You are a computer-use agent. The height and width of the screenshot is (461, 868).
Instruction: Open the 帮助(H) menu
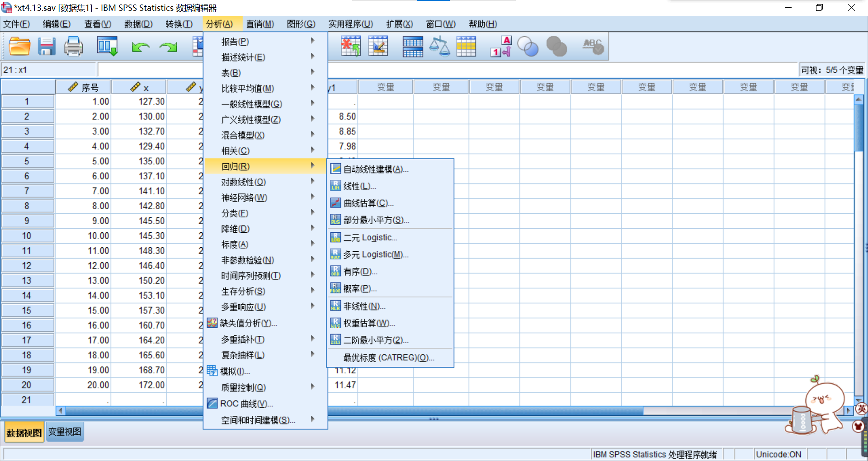pyautogui.click(x=483, y=24)
